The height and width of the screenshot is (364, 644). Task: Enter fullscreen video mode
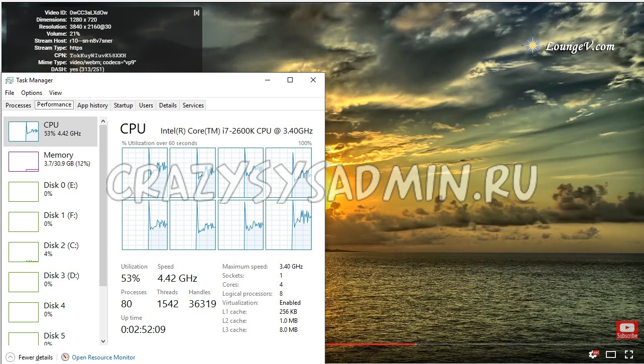tap(628, 355)
